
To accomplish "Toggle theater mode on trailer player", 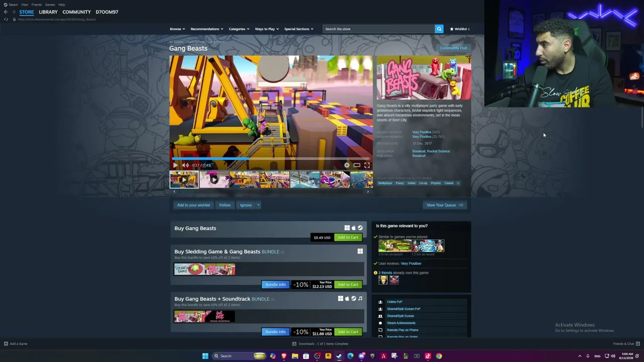I will (x=357, y=165).
